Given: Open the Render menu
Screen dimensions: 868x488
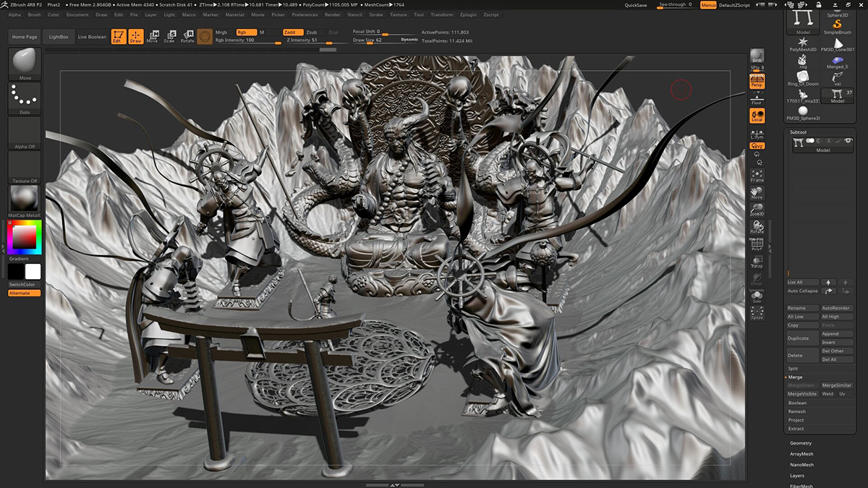Looking at the screenshot, I should click(333, 14).
